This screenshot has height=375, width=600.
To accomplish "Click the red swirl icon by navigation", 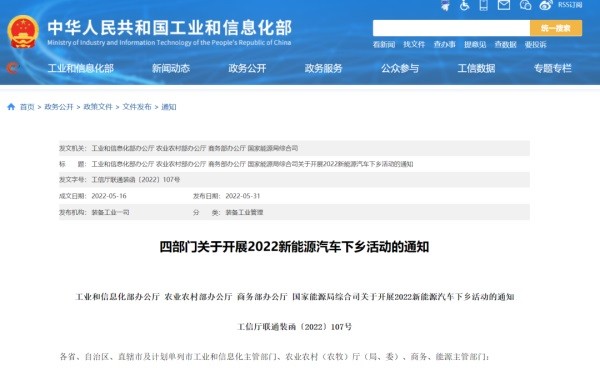I will click(x=12, y=68).
